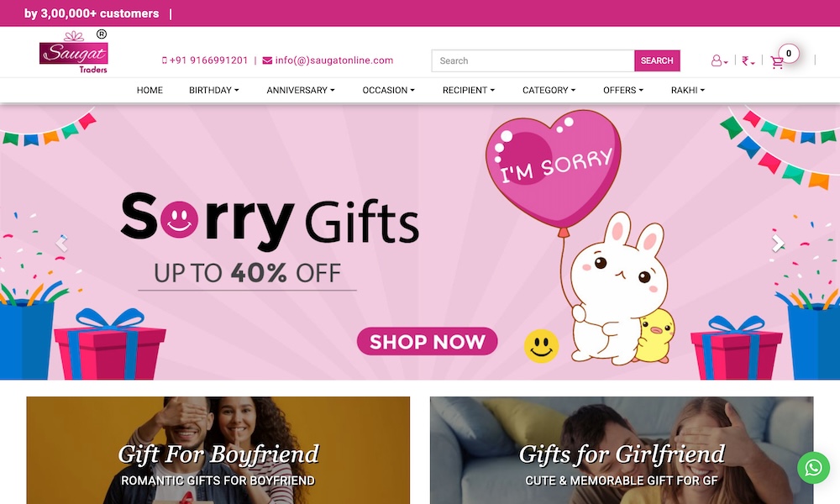
Task: Open the user account icon menu
Action: pos(719,60)
